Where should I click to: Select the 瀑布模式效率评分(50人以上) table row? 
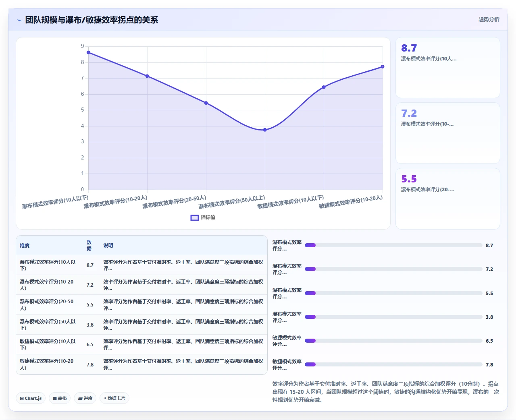pos(141,325)
